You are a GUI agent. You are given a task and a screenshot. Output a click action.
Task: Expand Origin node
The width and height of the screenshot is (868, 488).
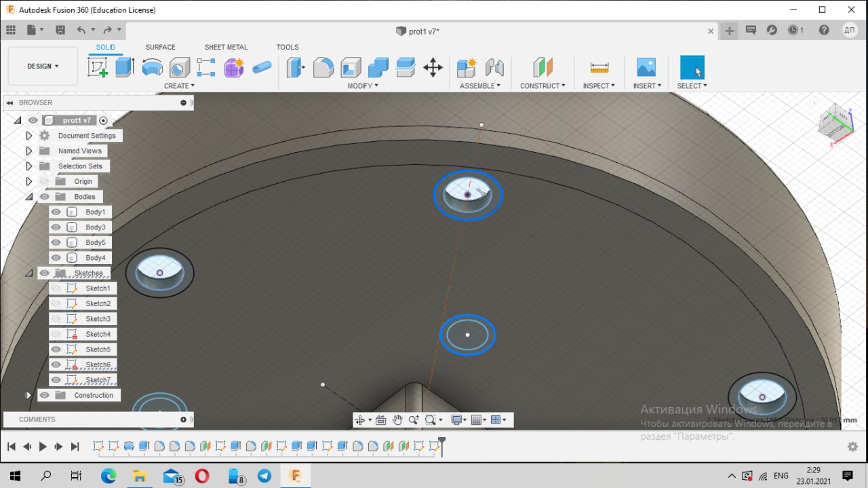[x=28, y=181]
